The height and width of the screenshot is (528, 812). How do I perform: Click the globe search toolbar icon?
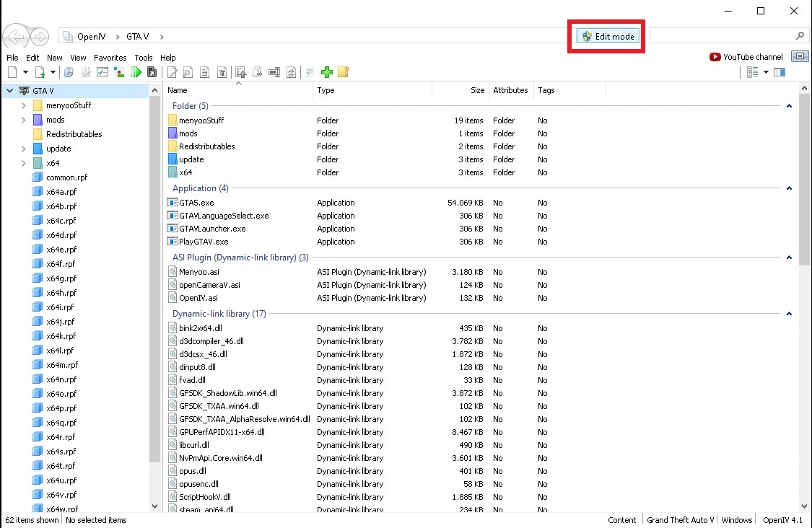69,72
